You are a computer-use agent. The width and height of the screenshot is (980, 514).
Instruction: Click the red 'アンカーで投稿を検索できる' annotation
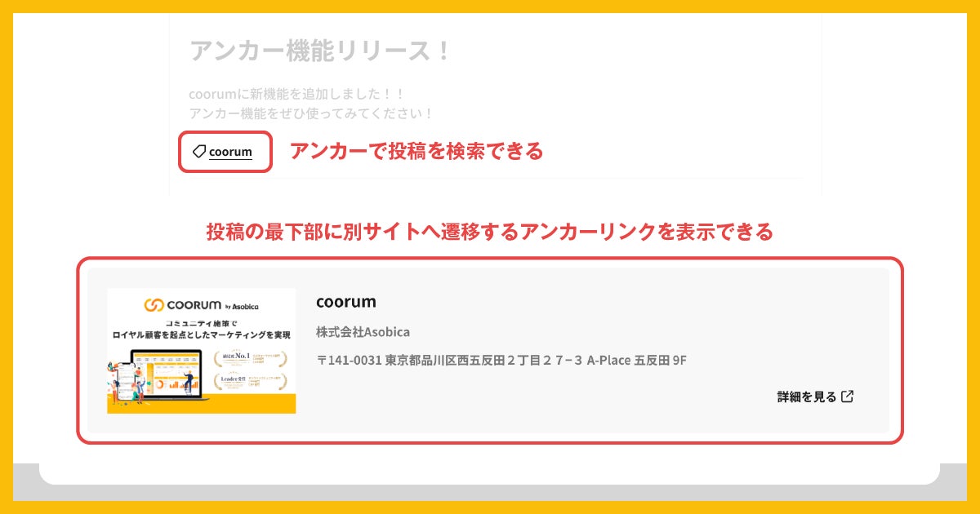coord(416,151)
